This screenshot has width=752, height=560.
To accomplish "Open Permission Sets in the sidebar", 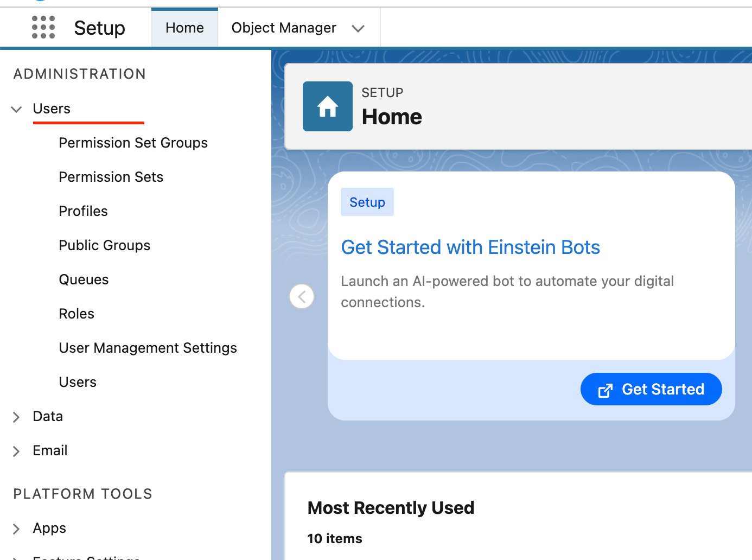I will click(111, 177).
